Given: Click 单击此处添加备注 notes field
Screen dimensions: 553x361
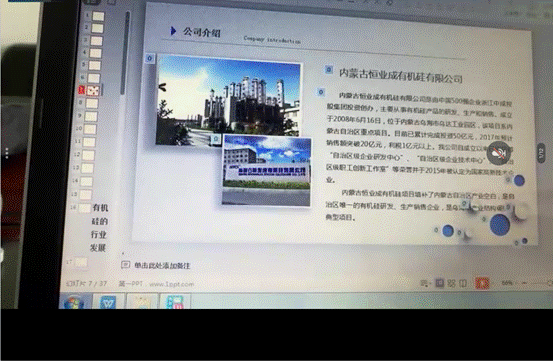Looking at the screenshot, I should click(x=162, y=265).
